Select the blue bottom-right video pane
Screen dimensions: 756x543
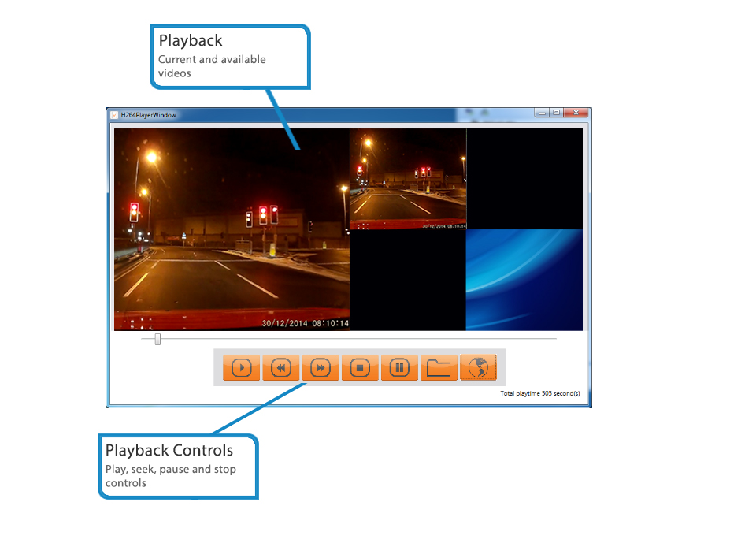tap(524, 280)
